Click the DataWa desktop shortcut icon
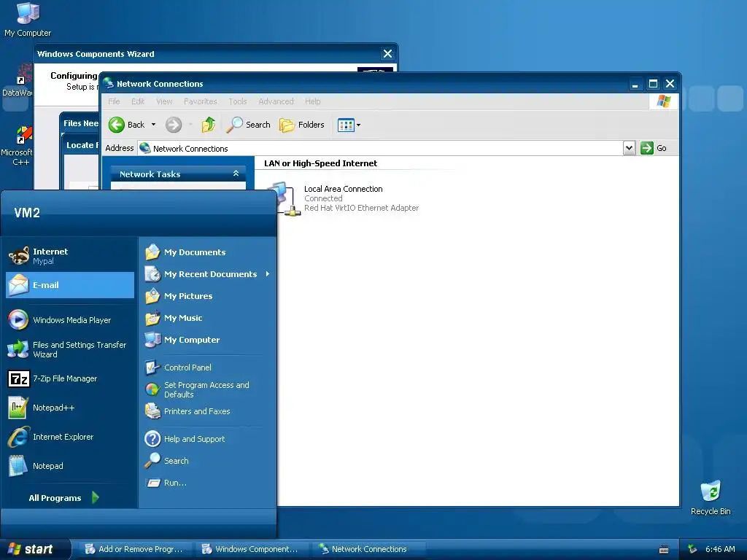This screenshot has width=747, height=560. point(18,82)
